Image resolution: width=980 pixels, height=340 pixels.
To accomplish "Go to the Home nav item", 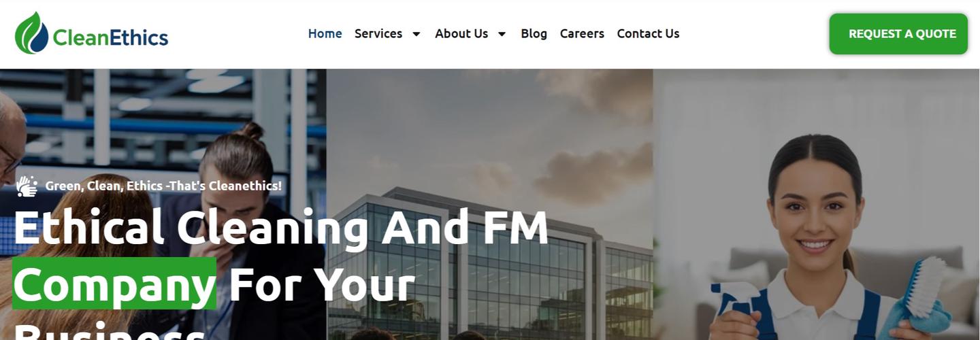I will [325, 33].
